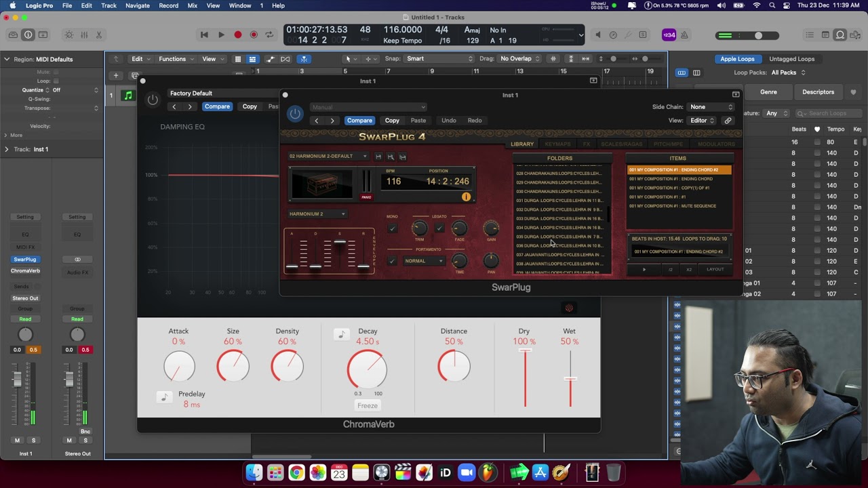Start playback with the transport Play button

(x=221, y=35)
